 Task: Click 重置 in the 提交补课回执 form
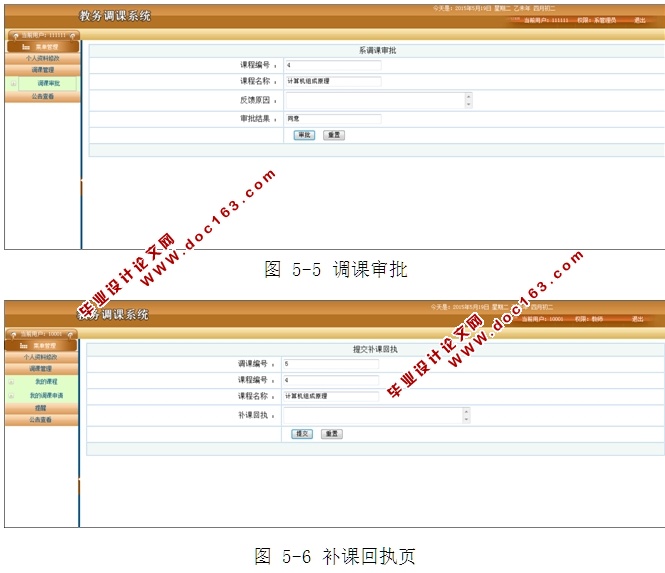(332, 433)
